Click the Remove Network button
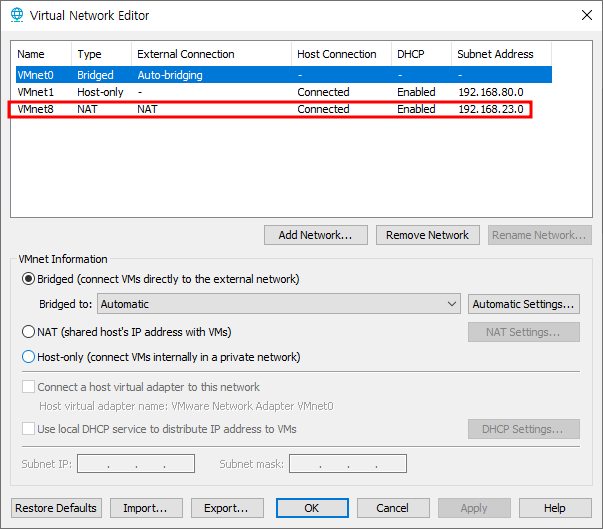603x529 pixels. point(428,235)
